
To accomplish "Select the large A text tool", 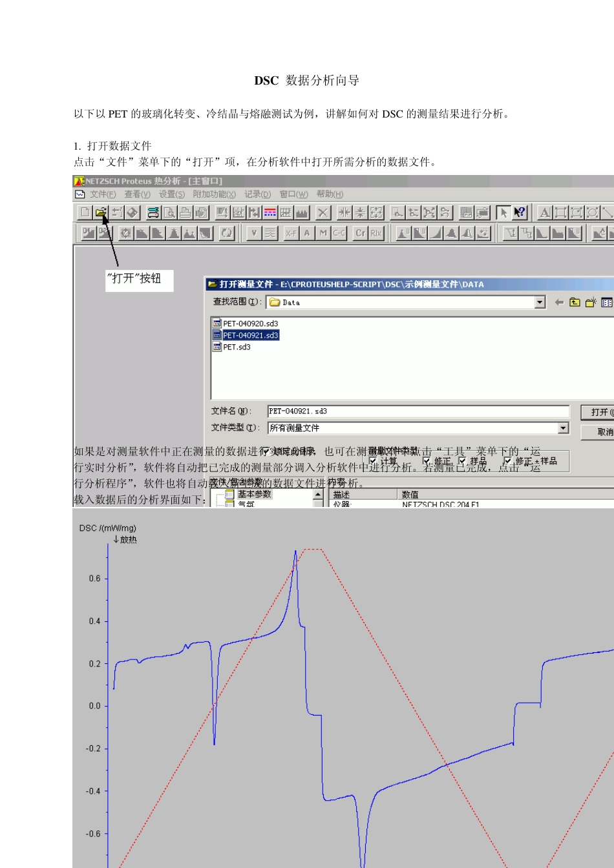I will [x=545, y=212].
